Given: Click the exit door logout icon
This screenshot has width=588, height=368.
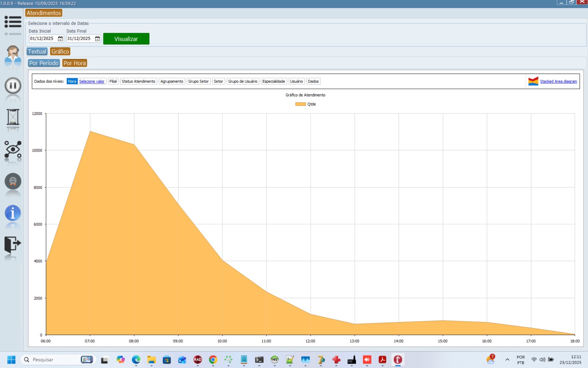Looking at the screenshot, I should [x=13, y=244].
